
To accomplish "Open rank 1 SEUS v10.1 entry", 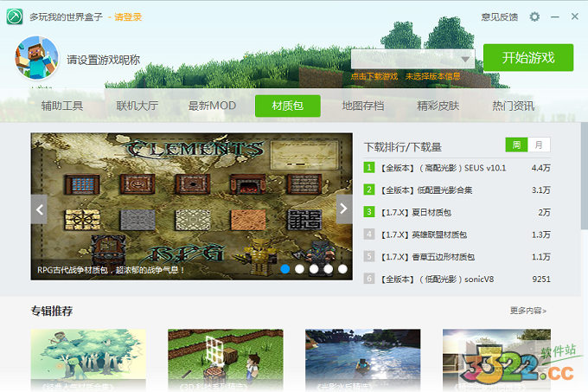I will 457,168.
